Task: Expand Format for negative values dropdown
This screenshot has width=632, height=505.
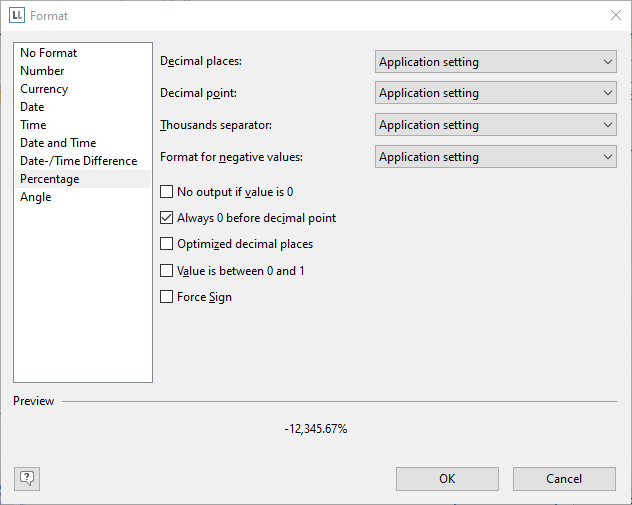Action: pos(496,157)
